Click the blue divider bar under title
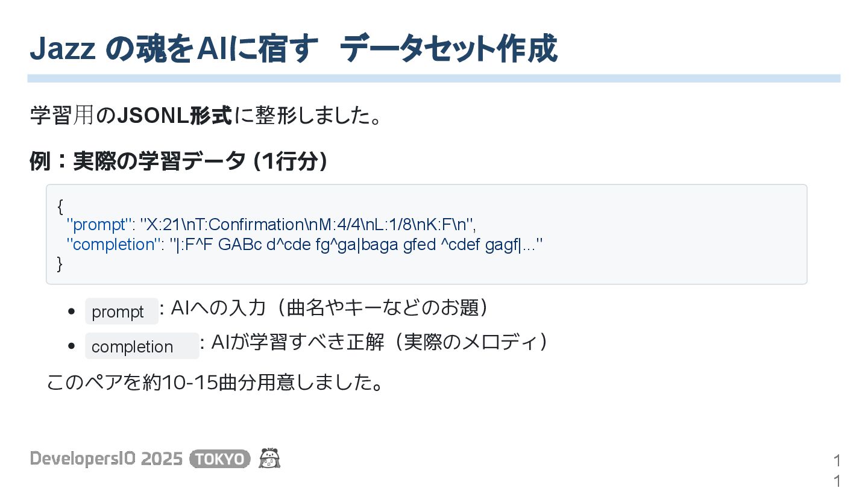This screenshot has width=868, height=488. (434, 78)
